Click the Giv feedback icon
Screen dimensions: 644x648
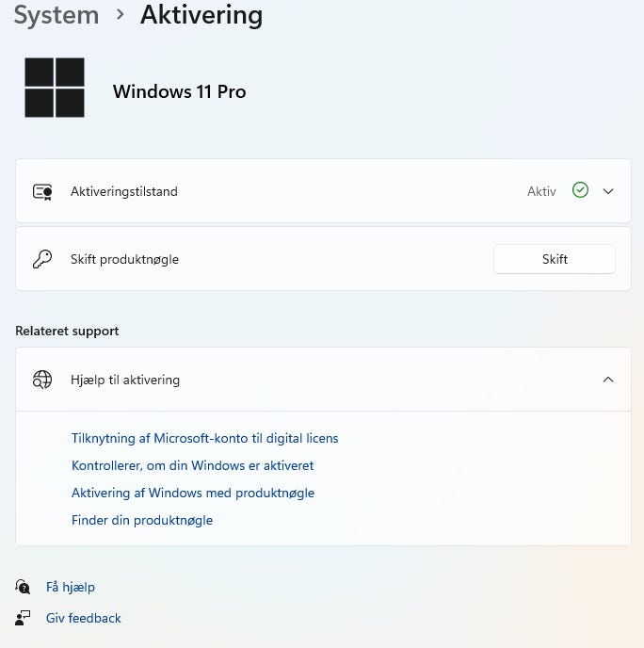pyautogui.click(x=24, y=618)
